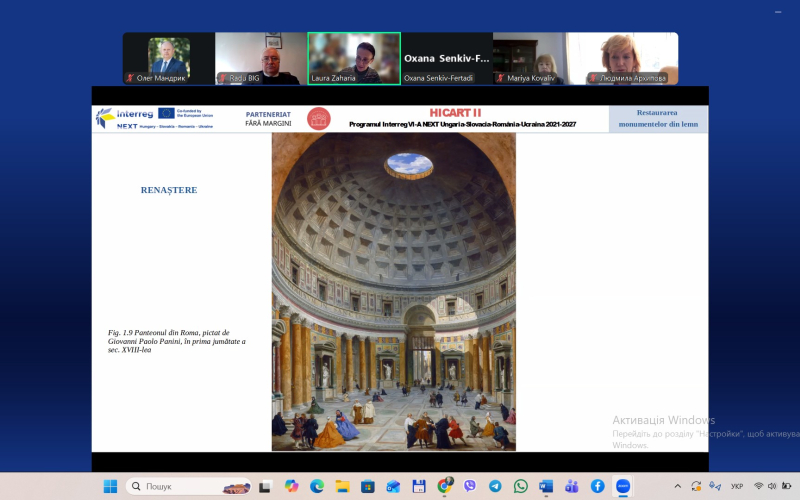The height and width of the screenshot is (500, 800).
Task: Open Microsoft Edge from the taskbar
Action: point(317,486)
